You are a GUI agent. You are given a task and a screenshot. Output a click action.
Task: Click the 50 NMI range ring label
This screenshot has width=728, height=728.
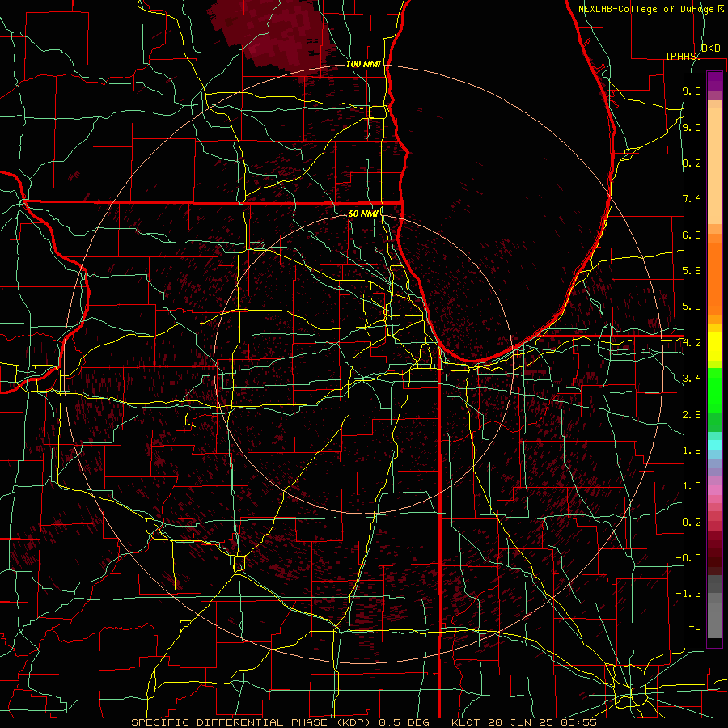pos(362,214)
